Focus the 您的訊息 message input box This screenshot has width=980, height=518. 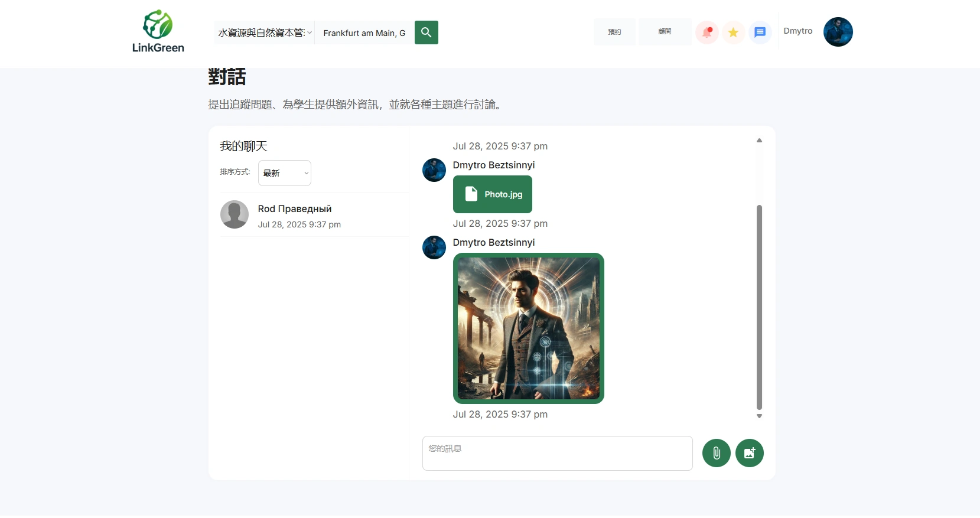pyautogui.click(x=557, y=453)
